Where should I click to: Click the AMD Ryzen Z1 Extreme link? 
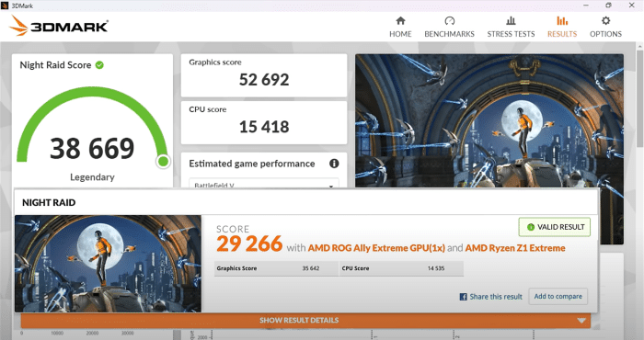coord(515,248)
